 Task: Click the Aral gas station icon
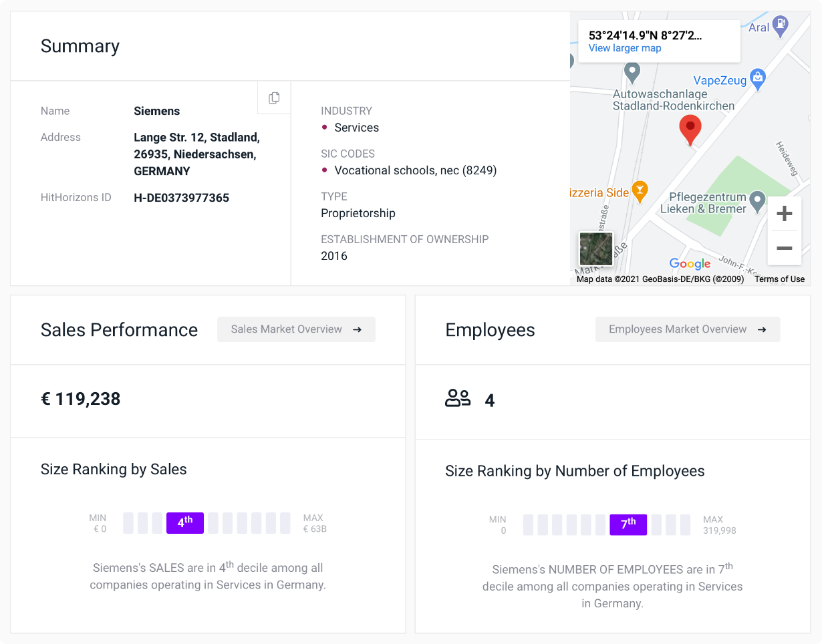click(781, 25)
